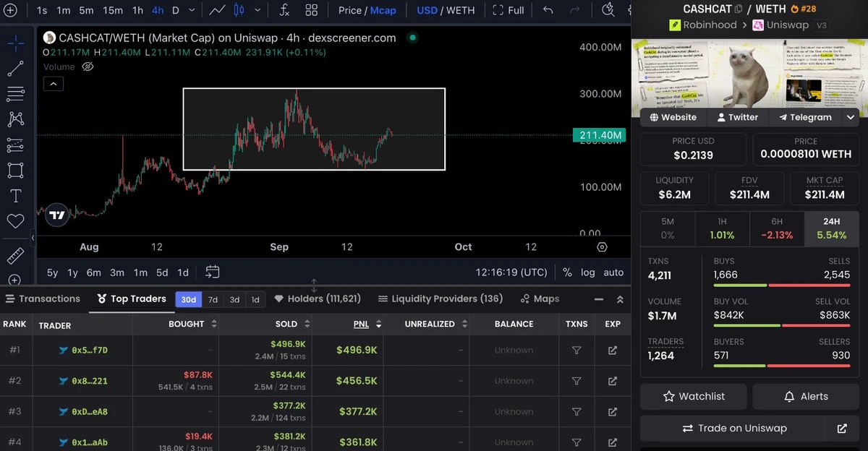The width and height of the screenshot is (868, 451).
Task: Enter Full screen chart mode
Action: tap(508, 10)
